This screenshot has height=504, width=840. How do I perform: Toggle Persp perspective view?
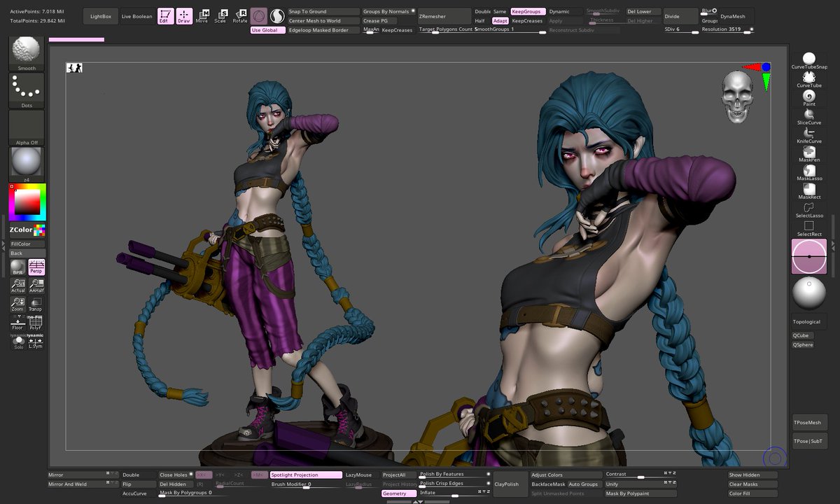(x=36, y=267)
